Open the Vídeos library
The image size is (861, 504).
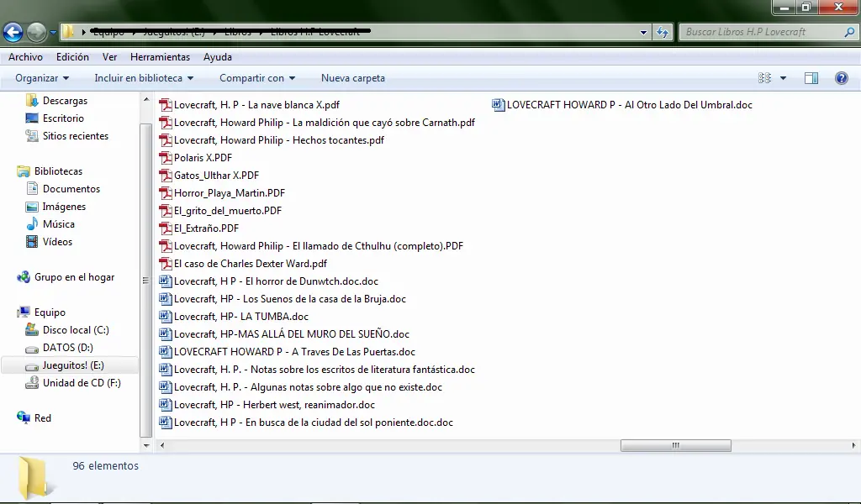(57, 242)
